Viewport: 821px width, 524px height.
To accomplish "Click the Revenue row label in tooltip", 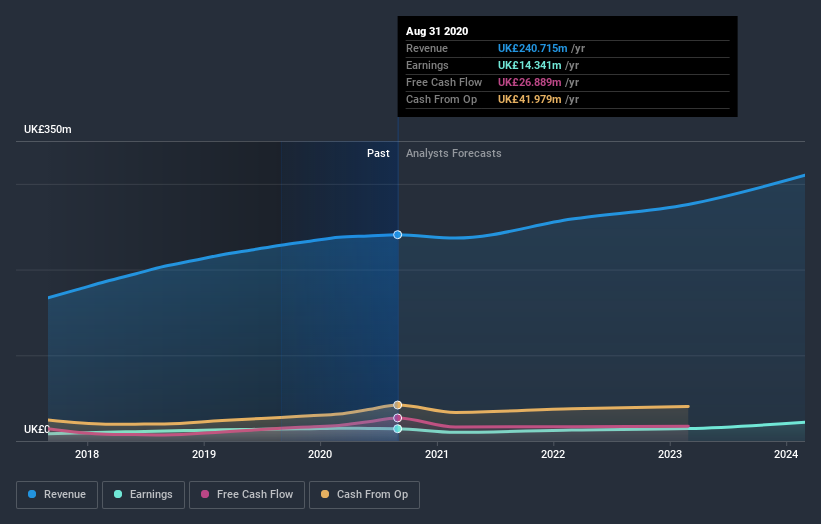I will [427, 48].
